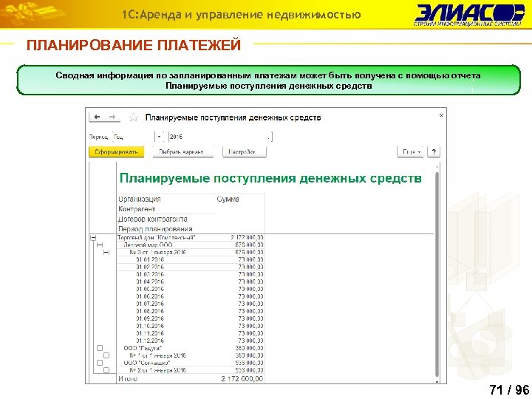Click the 360 000,00 sum for ООО "Радуга"
The height and width of the screenshot is (399, 532).
pos(249,348)
